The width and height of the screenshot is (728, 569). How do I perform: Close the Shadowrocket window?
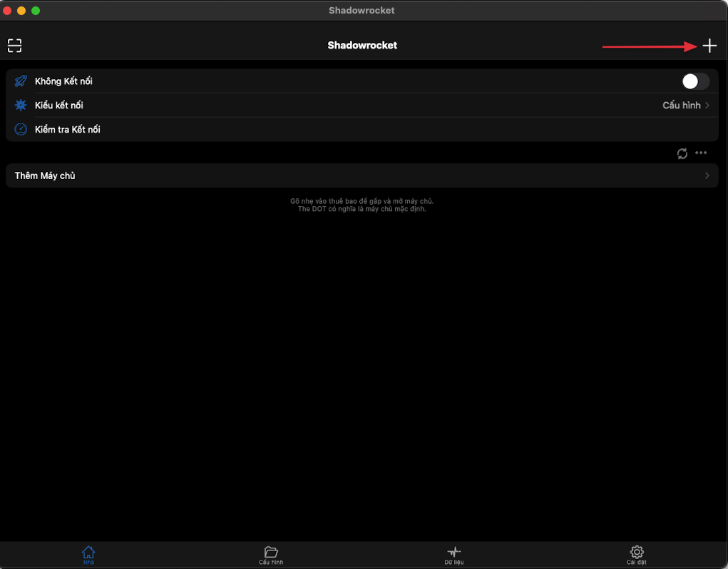pyautogui.click(x=7, y=10)
